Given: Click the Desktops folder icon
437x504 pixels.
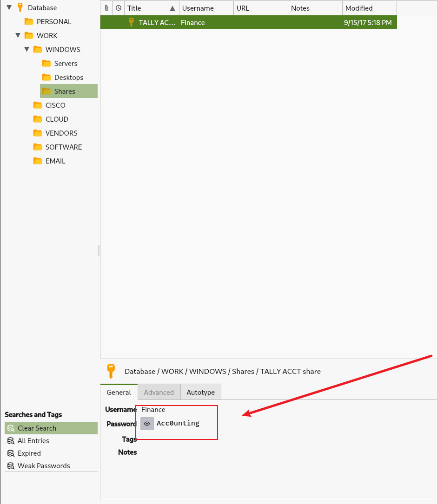Looking at the screenshot, I should coord(46,77).
